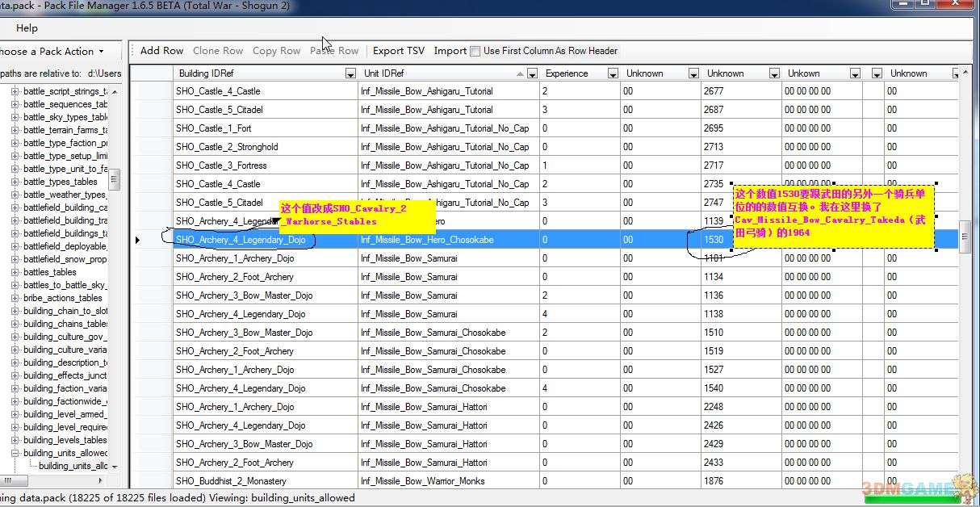Viewport: 980px width, 507px height.
Task: Click the Import button
Action: 450,50
